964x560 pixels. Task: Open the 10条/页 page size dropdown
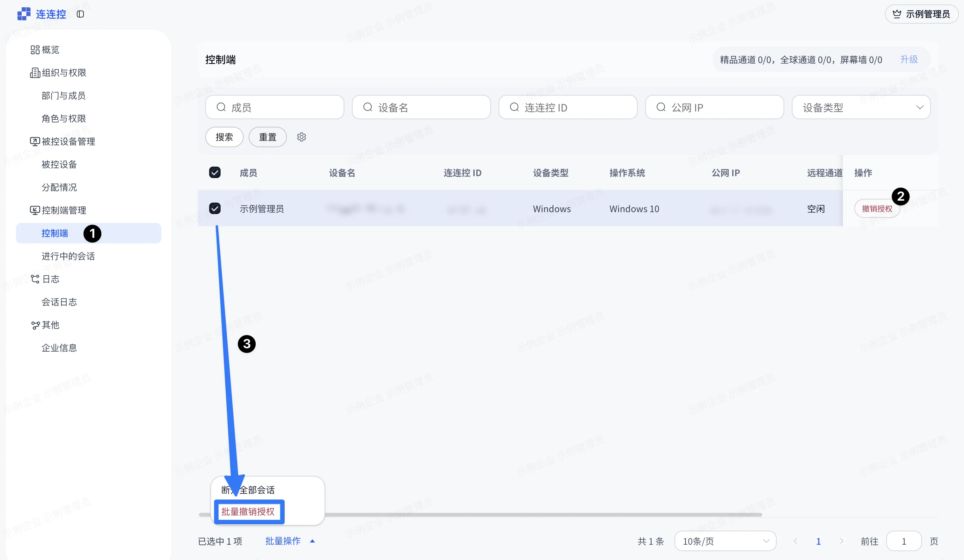click(725, 541)
